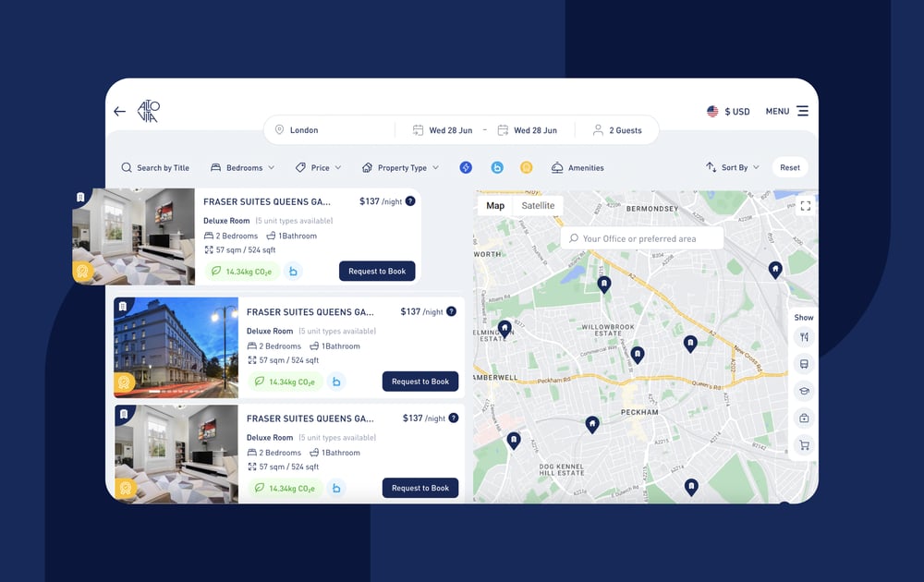Open the Bedrooms filter dropdown
This screenshot has width=924, height=582.
(242, 167)
